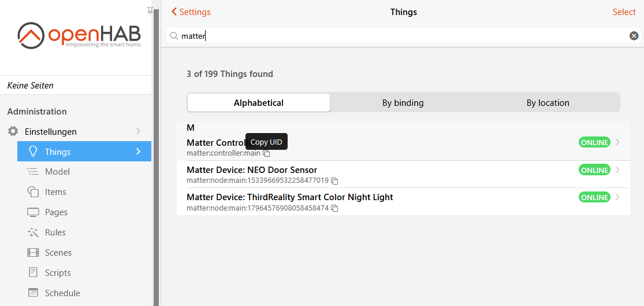Copy UID of ThirdReality Night Light
Image resolution: width=644 pixels, height=306 pixels.
coord(334,208)
